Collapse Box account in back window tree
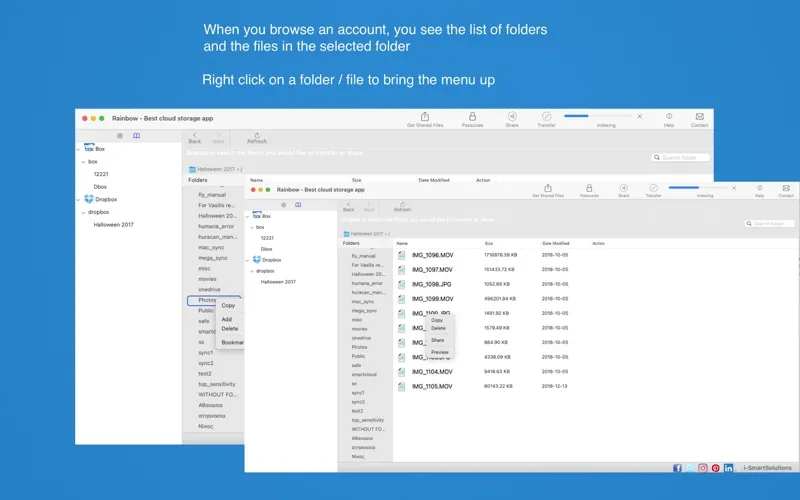 pos(78,149)
